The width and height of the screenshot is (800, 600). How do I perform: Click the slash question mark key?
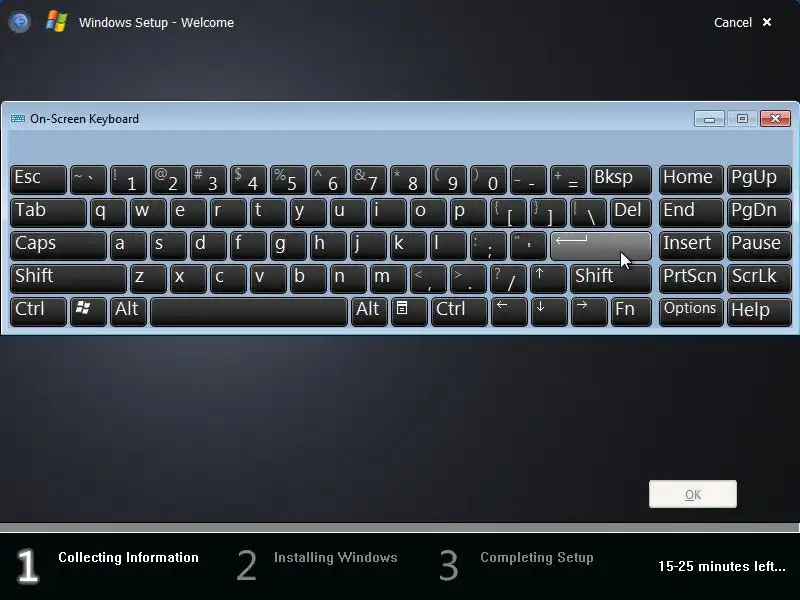click(x=509, y=279)
